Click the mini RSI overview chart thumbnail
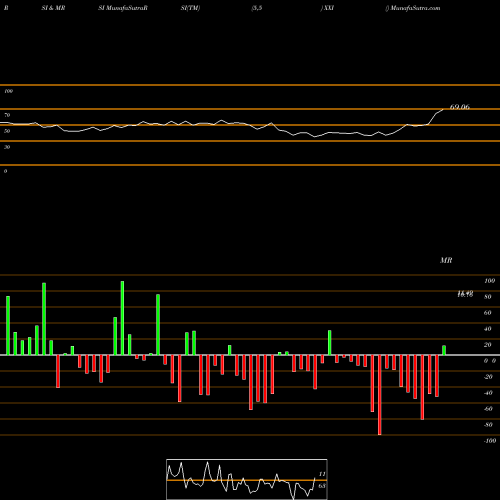Screen dimensions: 500x500 tap(247, 479)
